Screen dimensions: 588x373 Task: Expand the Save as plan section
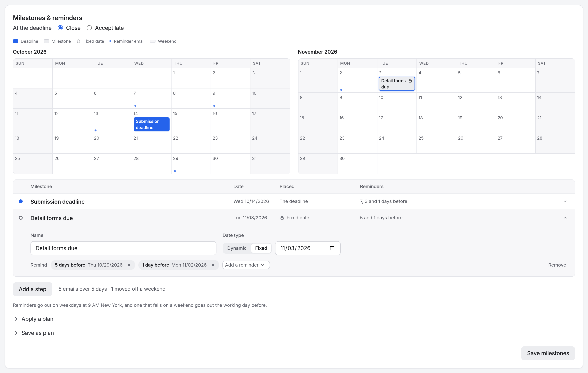click(34, 333)
